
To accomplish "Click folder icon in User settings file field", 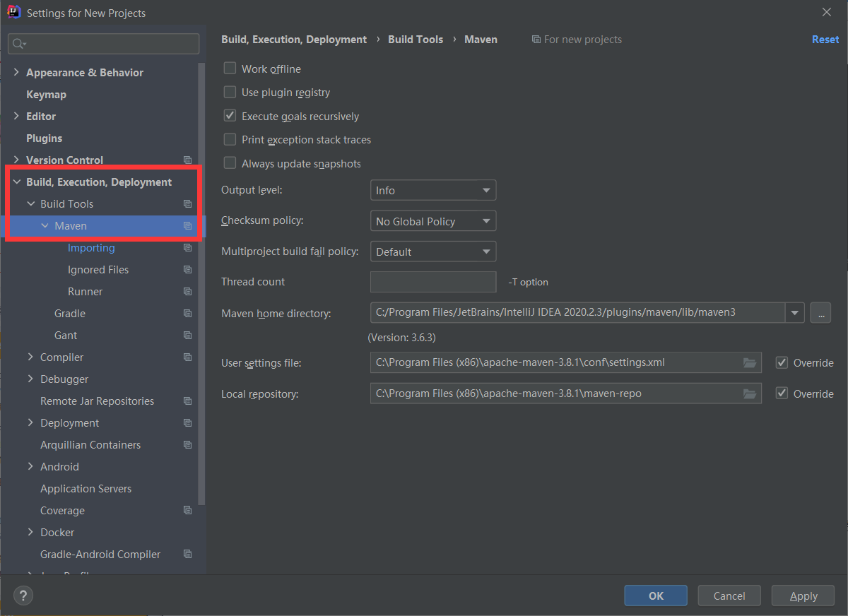I will [750, 363].
